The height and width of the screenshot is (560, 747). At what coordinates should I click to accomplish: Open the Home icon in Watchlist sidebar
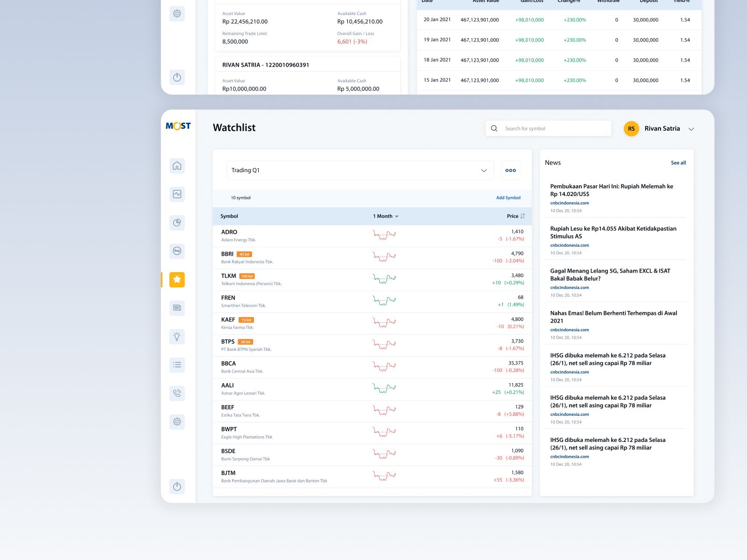coord(177,166)
